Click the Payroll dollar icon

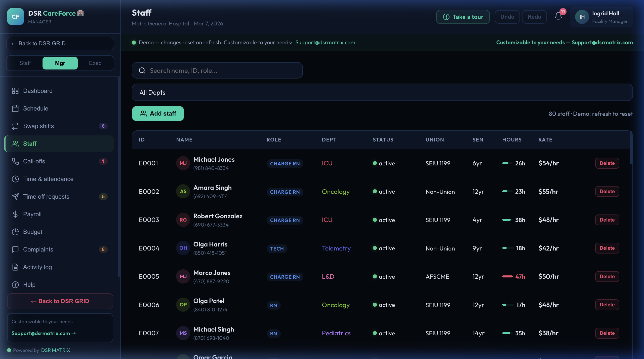point(15,214)
